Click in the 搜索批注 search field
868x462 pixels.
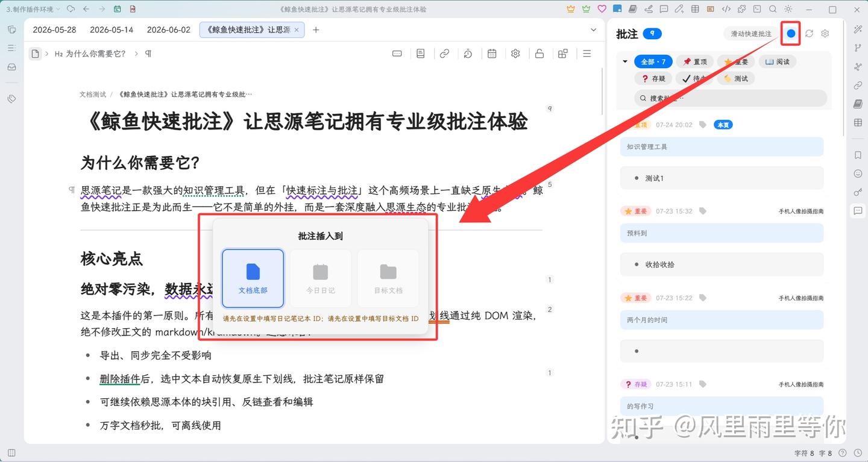(x=731, y=98)
